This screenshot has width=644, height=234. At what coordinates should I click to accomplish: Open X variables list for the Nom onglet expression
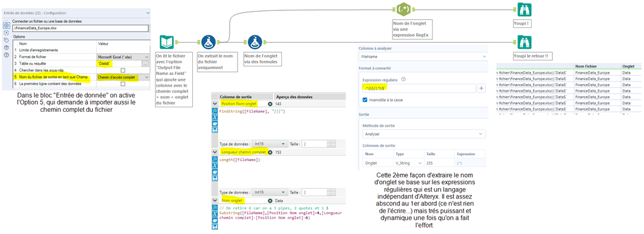click(x=215, y=213)
